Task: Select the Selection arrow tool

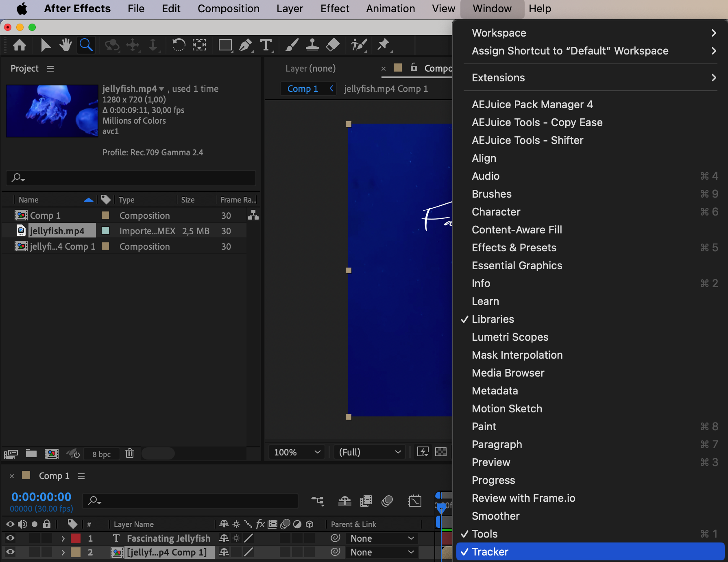Action: 46,45
